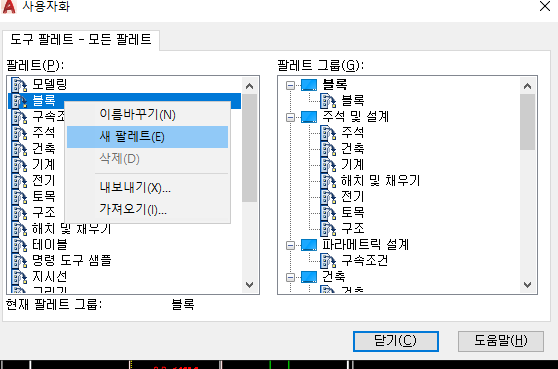Select the bold 블록 group label

coord(335,85)
